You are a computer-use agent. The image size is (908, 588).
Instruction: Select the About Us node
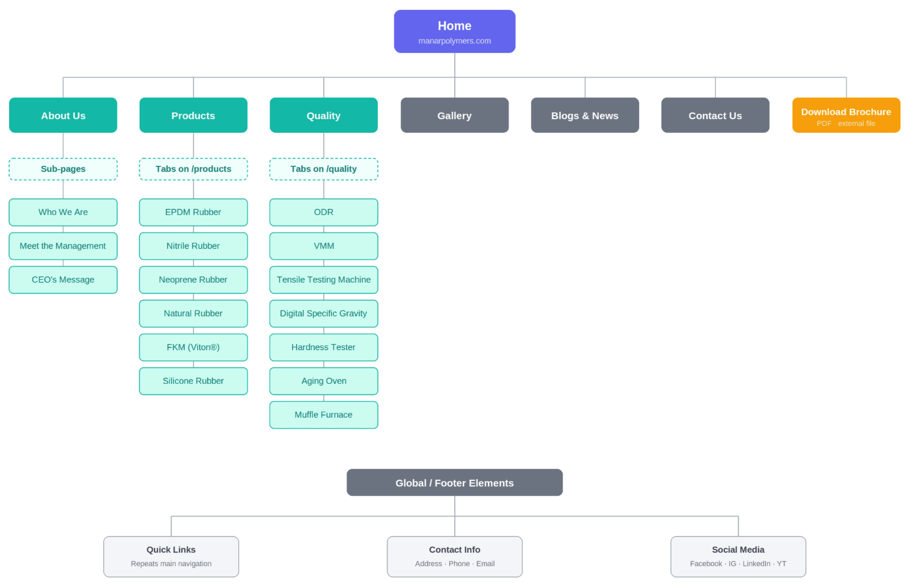63,115
